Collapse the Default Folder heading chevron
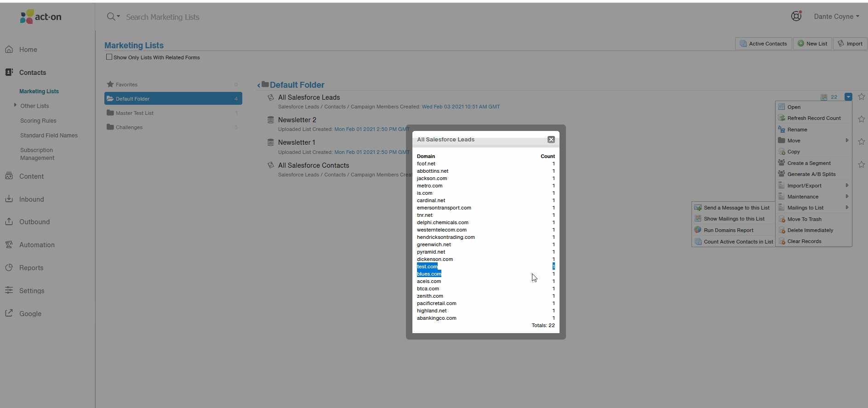 point(259,85)
